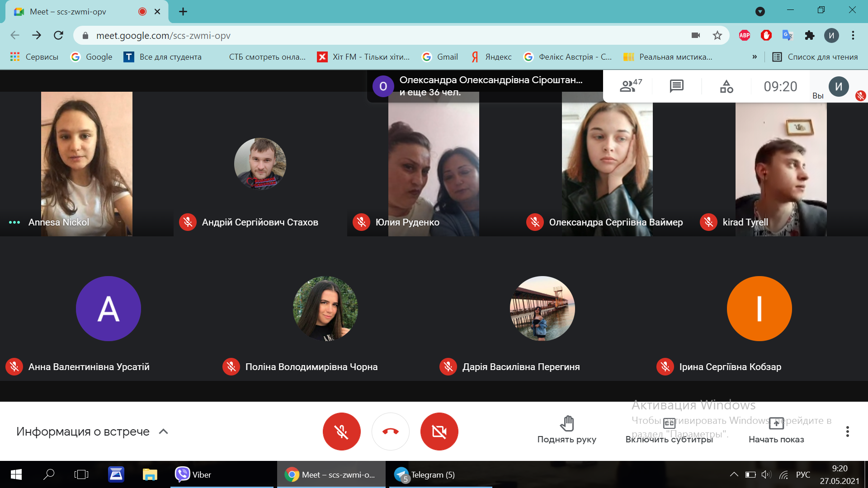The height and width of the screenshot is (488, 868).
Task: Expand the hidden bookmarks overflow arrows
Action: coord(754,57)
